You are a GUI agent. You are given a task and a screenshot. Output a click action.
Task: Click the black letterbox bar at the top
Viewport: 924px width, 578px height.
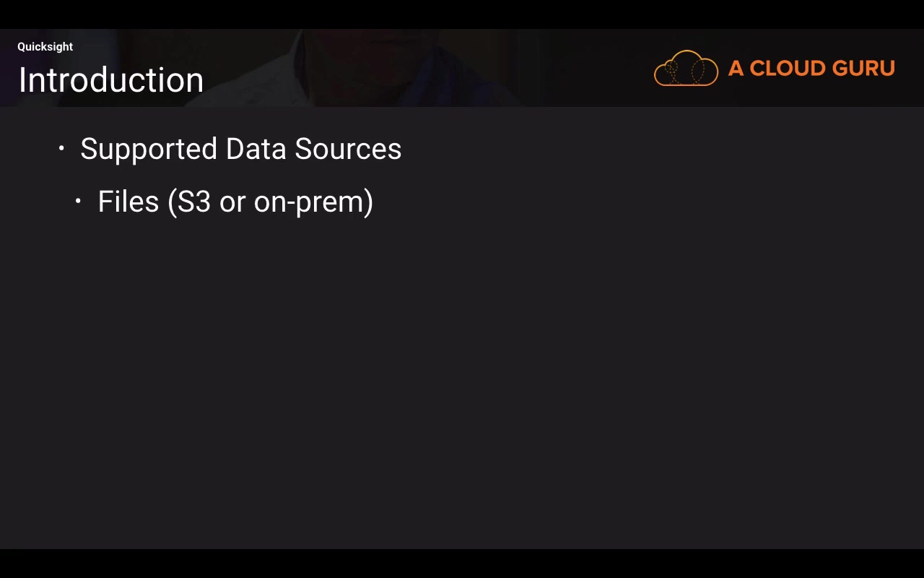click(x=462, y=14)
